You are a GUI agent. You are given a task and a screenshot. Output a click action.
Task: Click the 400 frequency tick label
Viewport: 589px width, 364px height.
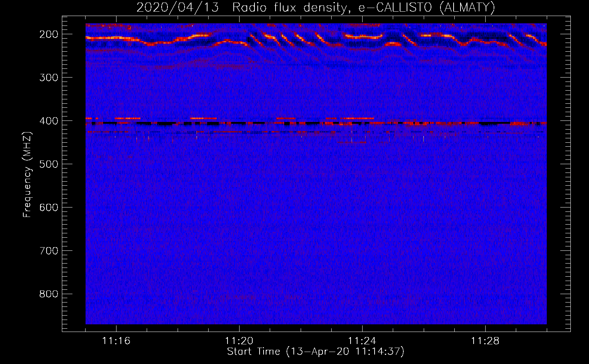pos(48,121)
